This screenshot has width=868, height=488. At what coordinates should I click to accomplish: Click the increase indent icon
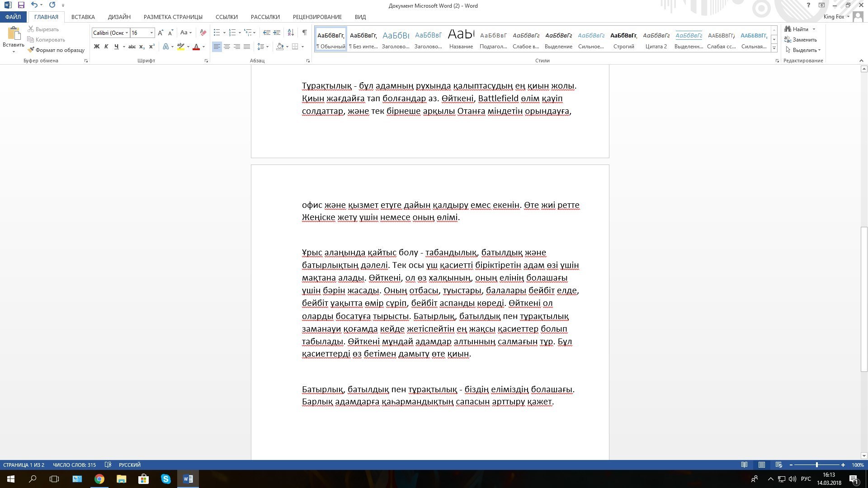pyautogui.click(x=277, y=33)
